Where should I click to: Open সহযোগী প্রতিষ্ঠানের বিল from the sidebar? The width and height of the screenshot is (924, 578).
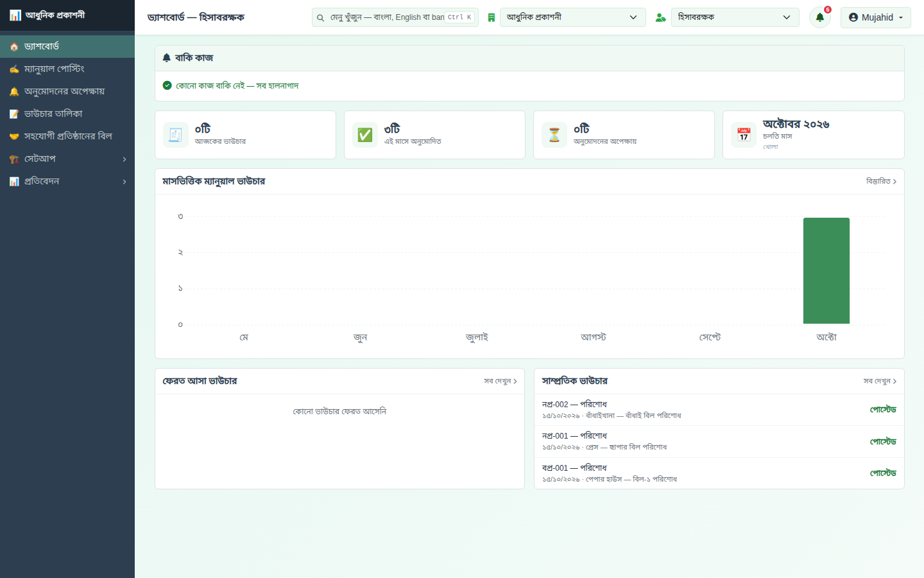(67, 136)
